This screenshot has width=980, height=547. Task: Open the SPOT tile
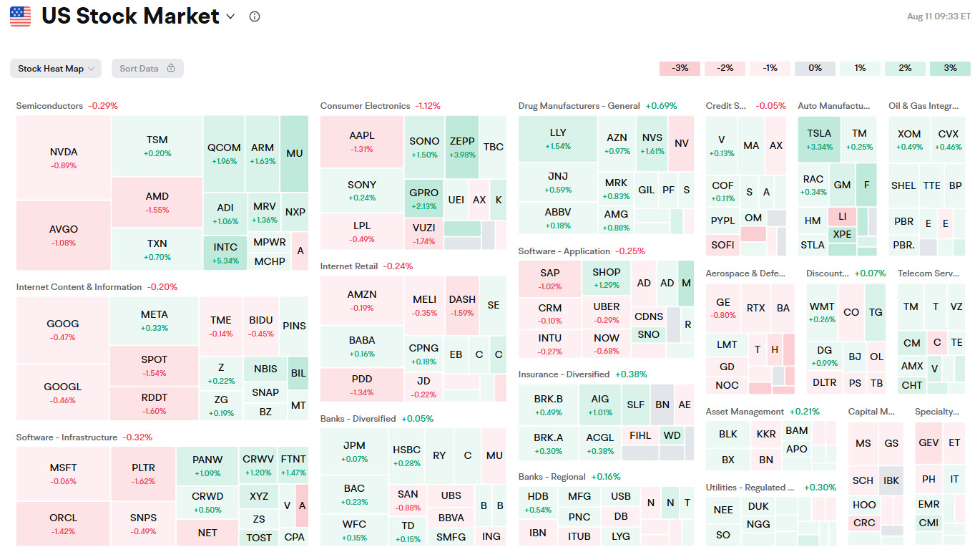tap(155, 366)
